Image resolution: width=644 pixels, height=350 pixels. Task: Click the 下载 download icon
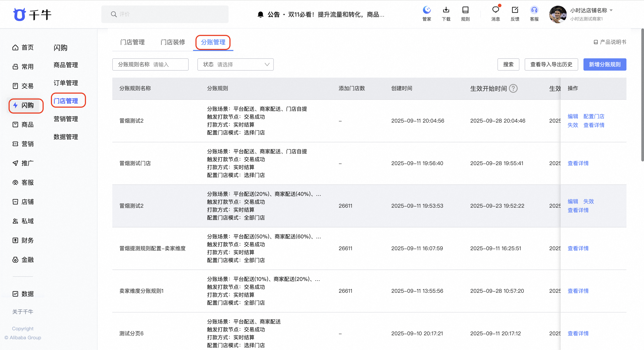click(446, 11)
